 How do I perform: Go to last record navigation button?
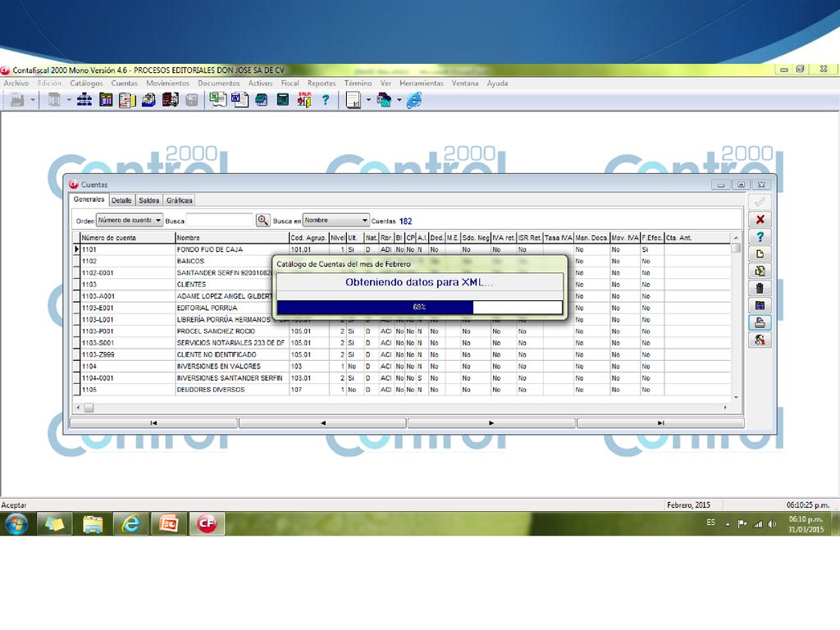coord(660,422)
